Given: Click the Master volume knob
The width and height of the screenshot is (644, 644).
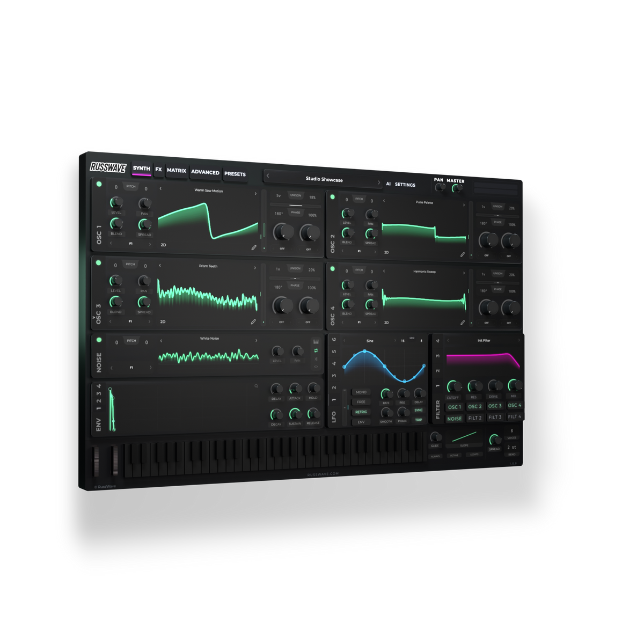Looking at the screenshot, I should (457, 188).
